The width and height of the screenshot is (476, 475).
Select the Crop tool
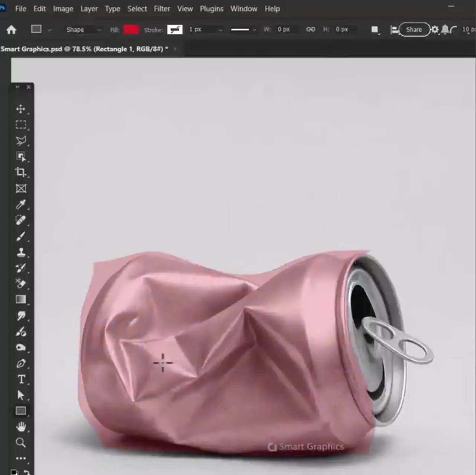click(x=21, y=172)
